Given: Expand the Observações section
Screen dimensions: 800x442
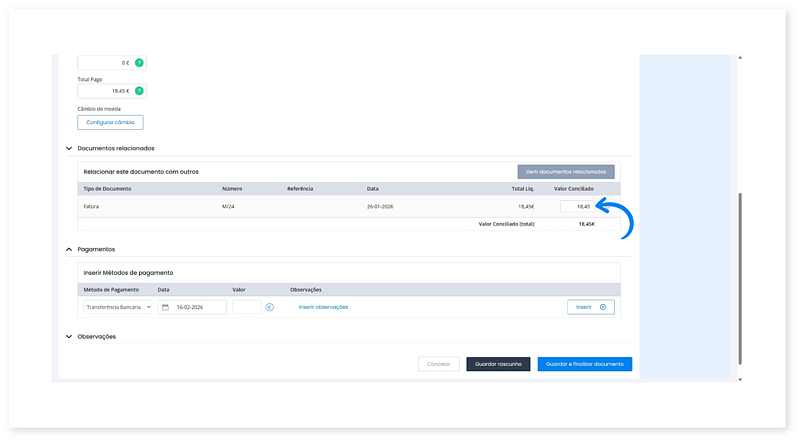Looking at the screenshot, I should 68,336.
